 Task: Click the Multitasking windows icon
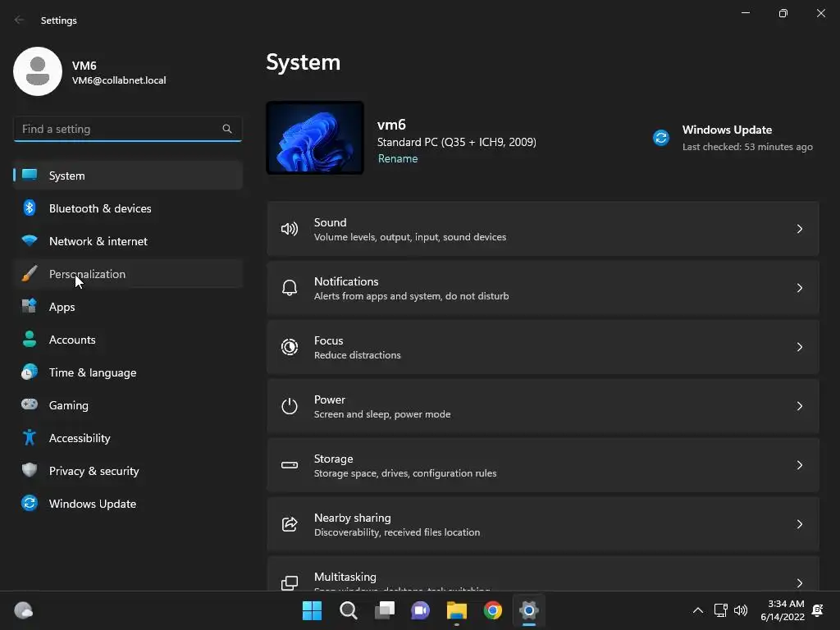click(x=290, y=583)
